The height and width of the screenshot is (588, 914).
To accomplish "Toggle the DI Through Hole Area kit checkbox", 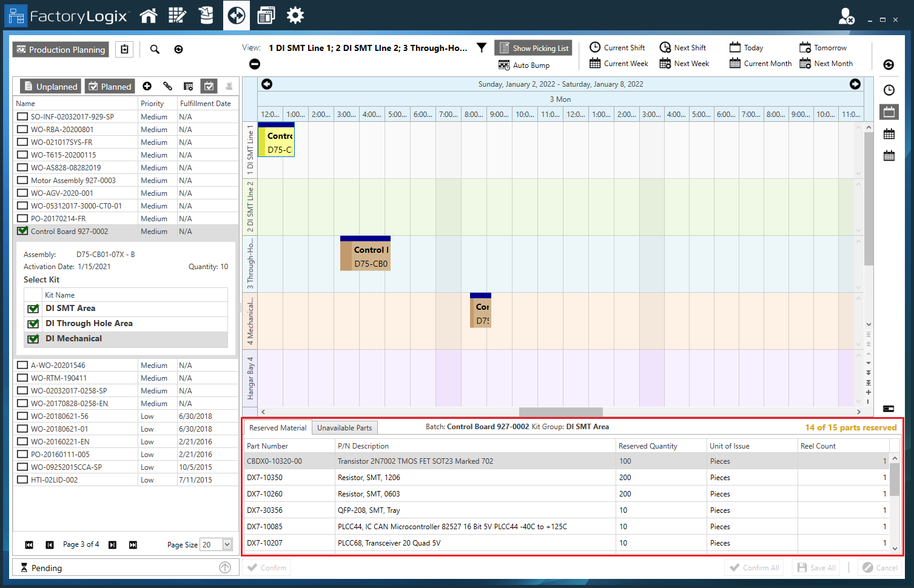I will (x=33, y=324).
